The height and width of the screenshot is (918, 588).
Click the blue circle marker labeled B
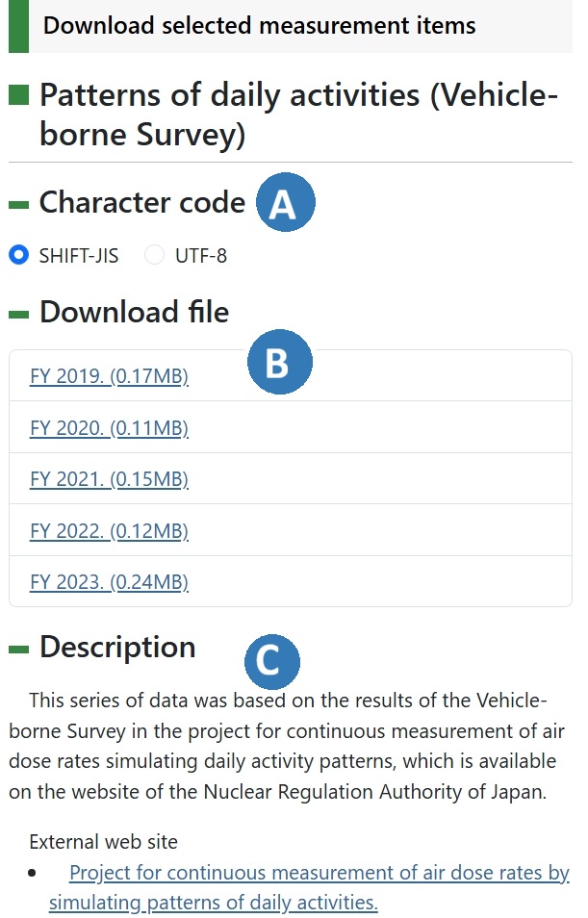point(281,363)
